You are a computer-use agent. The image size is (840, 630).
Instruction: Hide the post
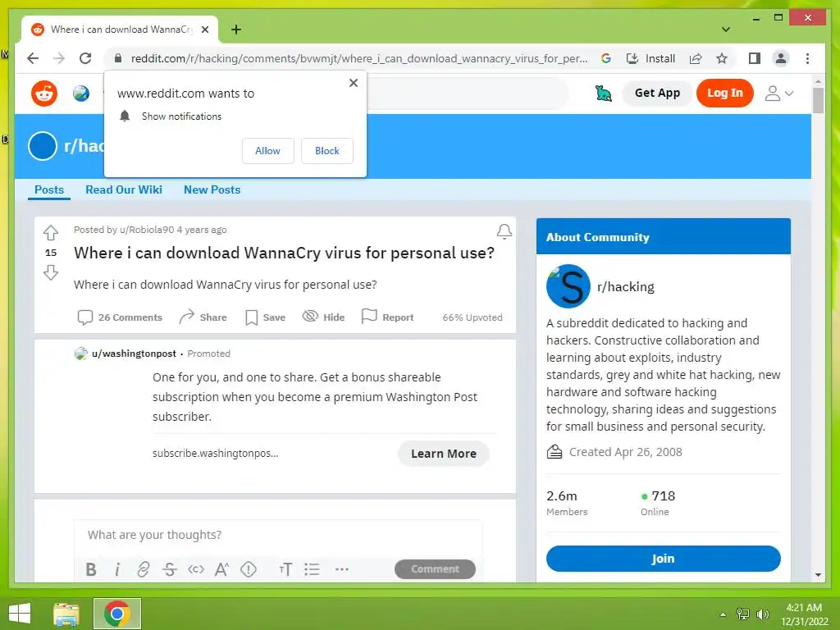[323, 317]
